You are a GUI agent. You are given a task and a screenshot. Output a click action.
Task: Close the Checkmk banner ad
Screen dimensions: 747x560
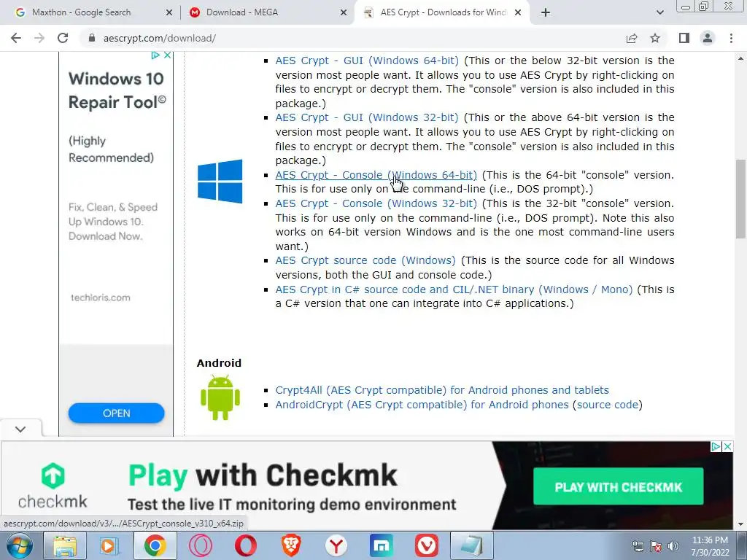(x=727, y=447)
